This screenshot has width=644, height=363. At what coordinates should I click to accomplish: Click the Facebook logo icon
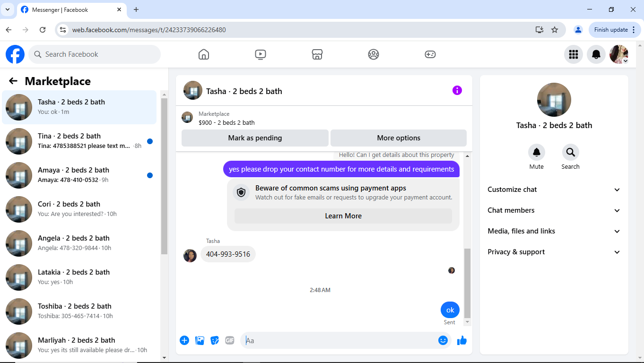tap(15, 54)
